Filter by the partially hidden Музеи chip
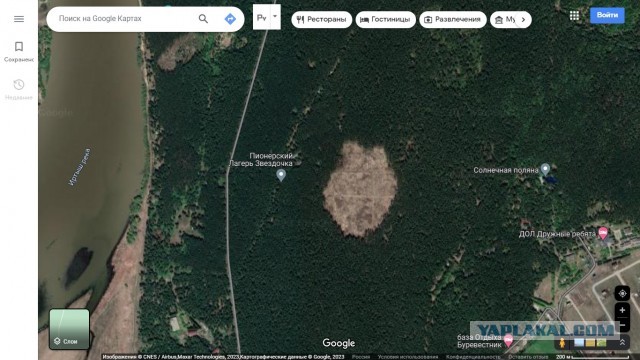 pos(503,20)
